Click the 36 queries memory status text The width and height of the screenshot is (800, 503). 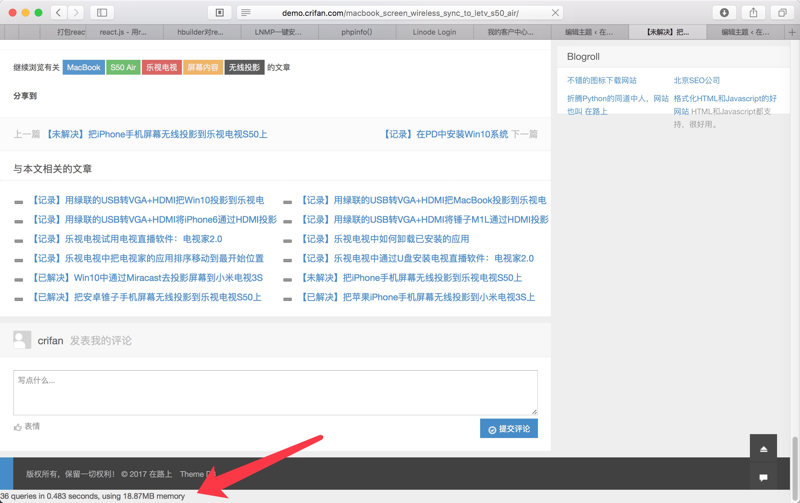click(92, 496)
